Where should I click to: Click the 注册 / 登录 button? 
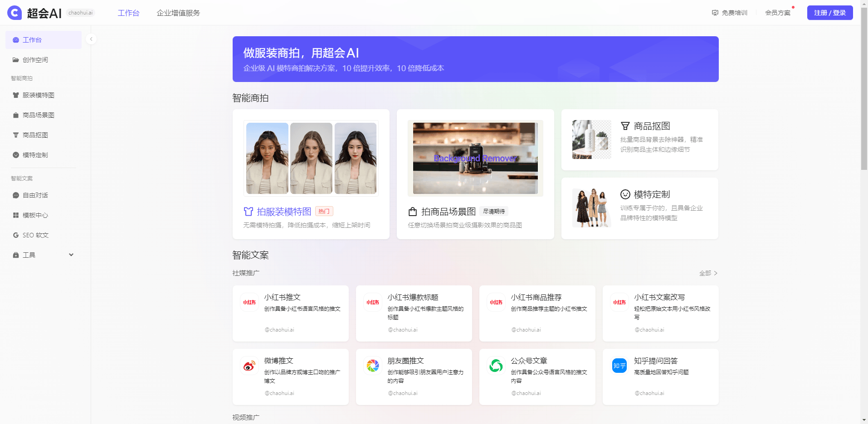829,13
